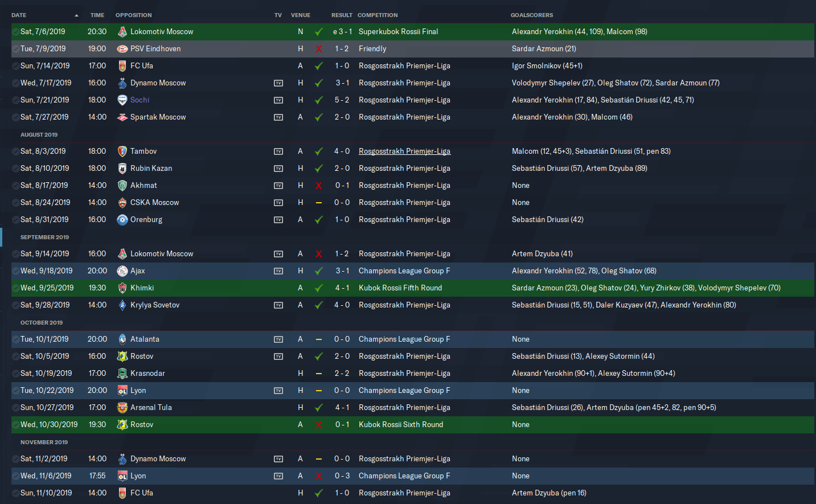
Task: Sort by the VENUE column header
Action: click(x=301, y=15)
